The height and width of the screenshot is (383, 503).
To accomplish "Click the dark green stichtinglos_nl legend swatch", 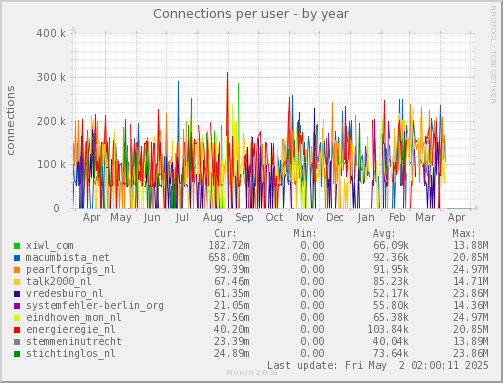I will 17,354.
